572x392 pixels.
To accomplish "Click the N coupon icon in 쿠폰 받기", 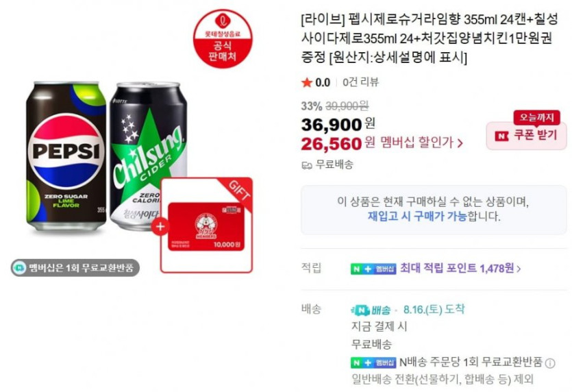I will tap(501, 136).
